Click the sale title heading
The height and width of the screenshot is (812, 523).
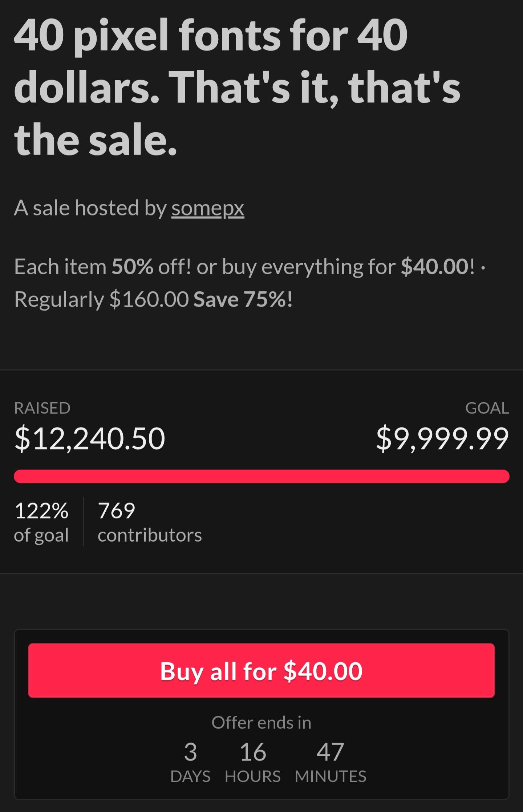coord(236,87)
